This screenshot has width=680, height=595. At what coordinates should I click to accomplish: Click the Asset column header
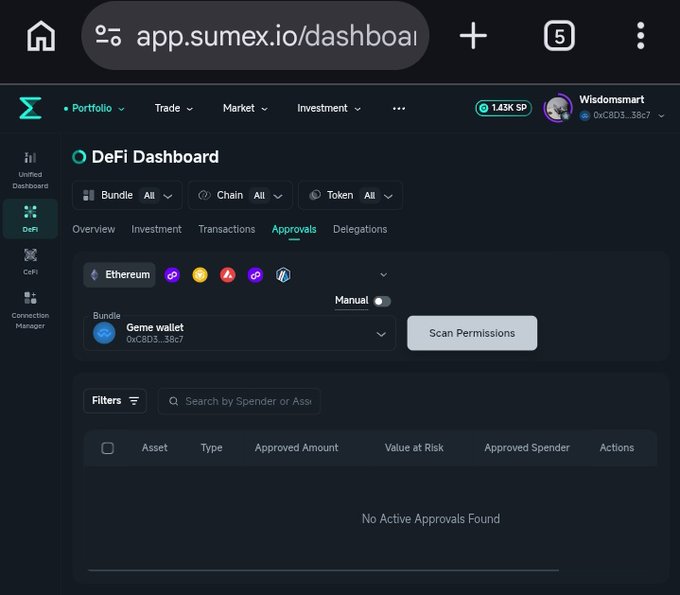154,448
